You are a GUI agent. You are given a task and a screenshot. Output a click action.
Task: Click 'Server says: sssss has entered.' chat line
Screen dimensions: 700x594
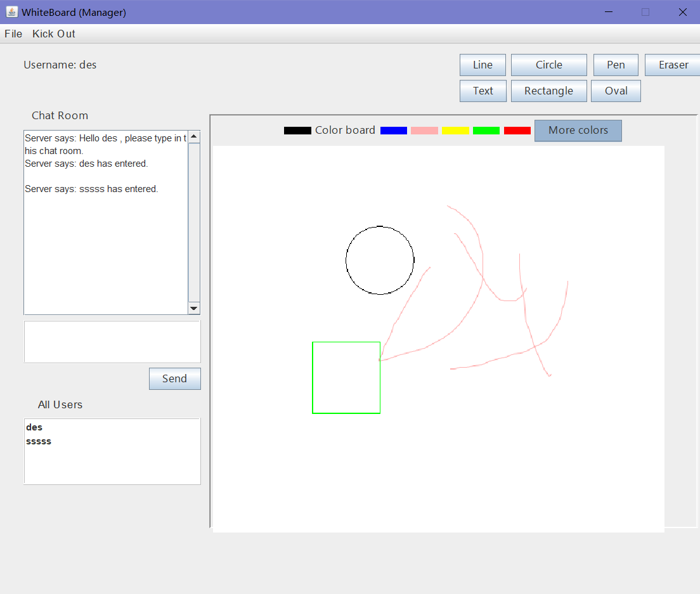pyautogui.click(x=91, y=189)
